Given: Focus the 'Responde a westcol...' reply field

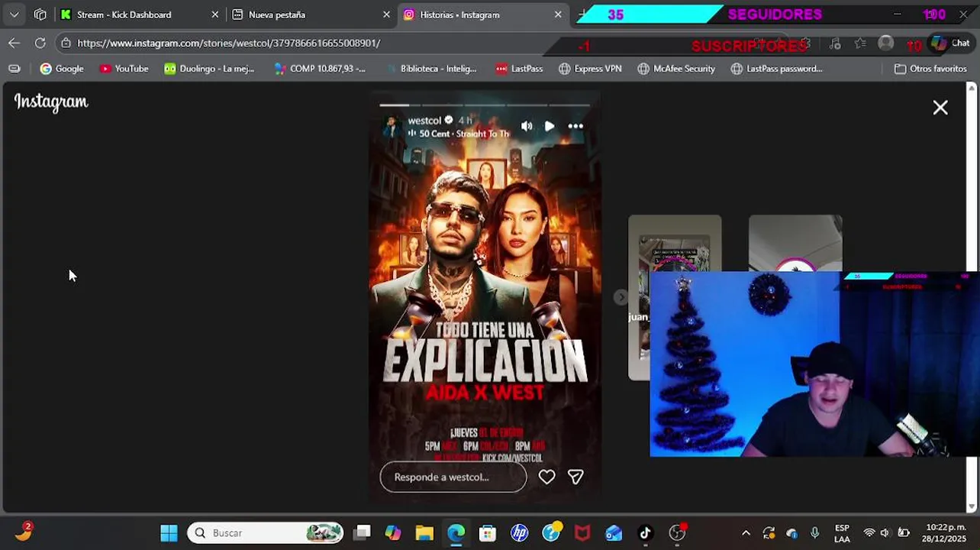Looking at the screenshot, I should [453, 477].
